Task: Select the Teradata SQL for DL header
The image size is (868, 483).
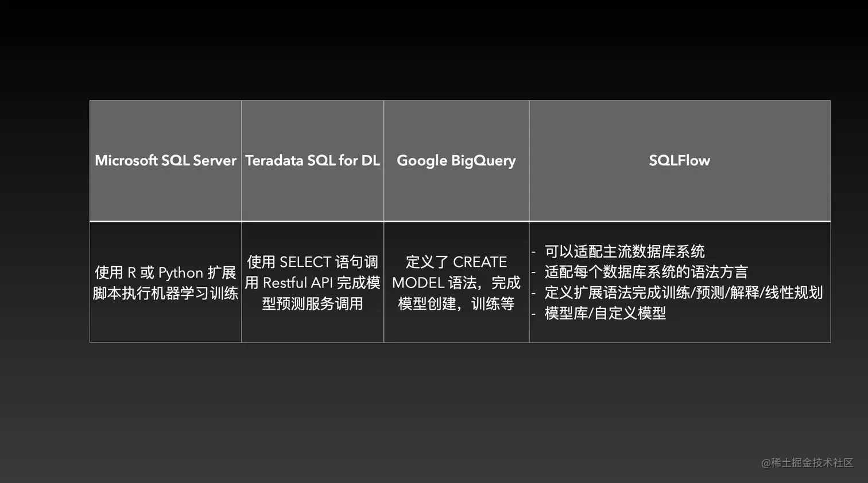Action: tap(312, 160)
